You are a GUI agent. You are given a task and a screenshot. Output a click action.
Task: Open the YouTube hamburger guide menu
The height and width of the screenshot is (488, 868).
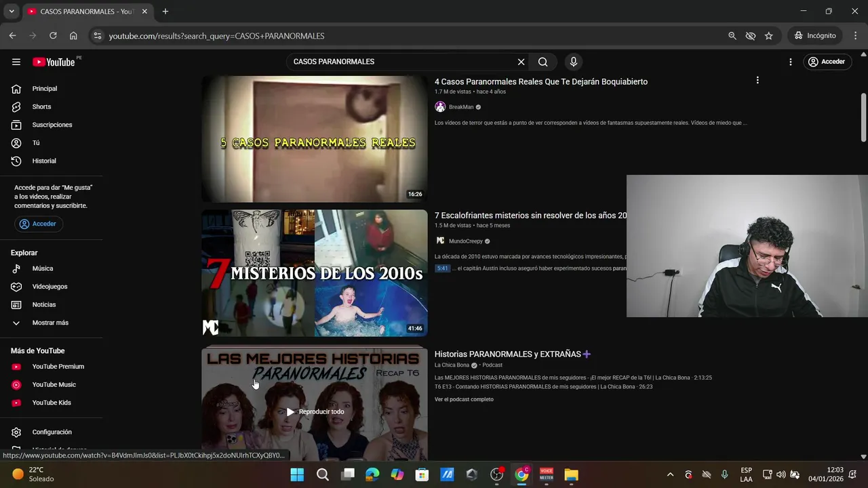(x=16, y=62)
